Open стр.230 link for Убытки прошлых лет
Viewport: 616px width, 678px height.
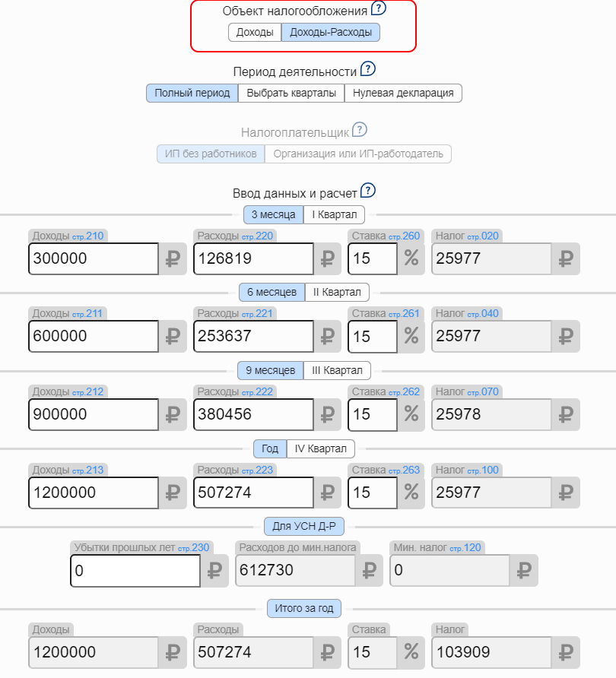193,547
